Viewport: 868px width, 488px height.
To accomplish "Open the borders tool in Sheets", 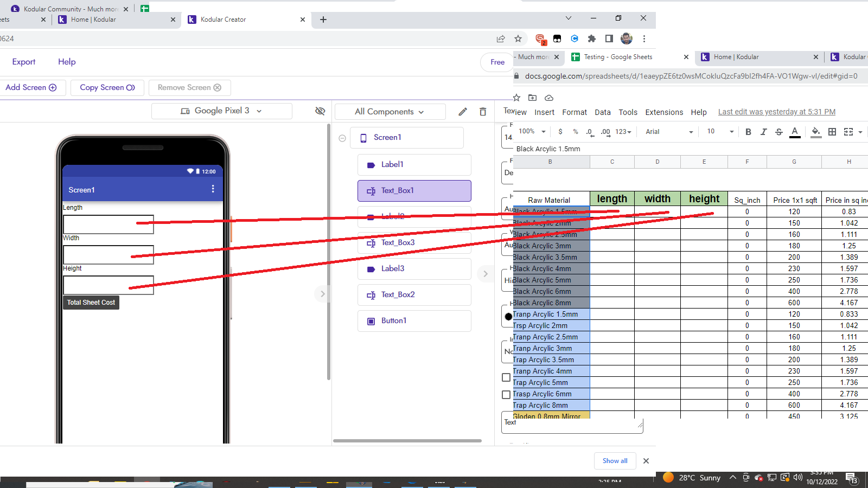I will coord(832,132).
